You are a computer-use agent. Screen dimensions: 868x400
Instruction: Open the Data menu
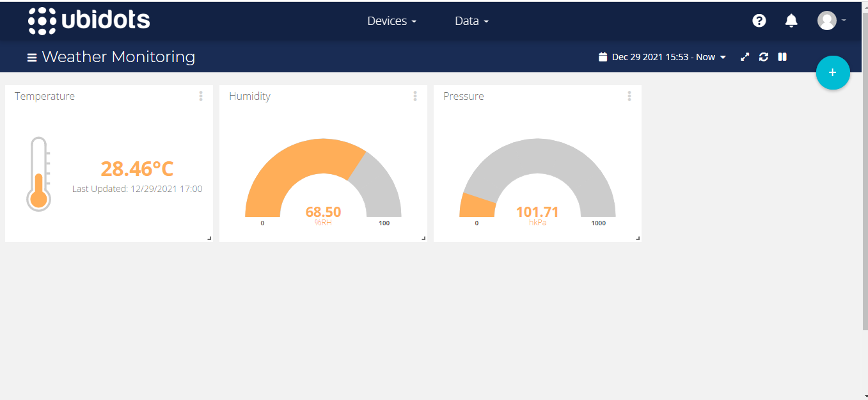point(471,21)
